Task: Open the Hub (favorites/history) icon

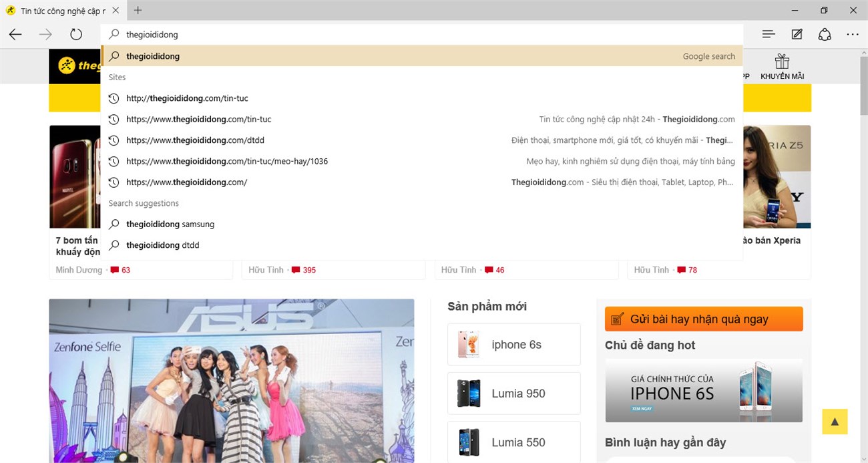Action: pyautogui.click(x=769, y=34)
